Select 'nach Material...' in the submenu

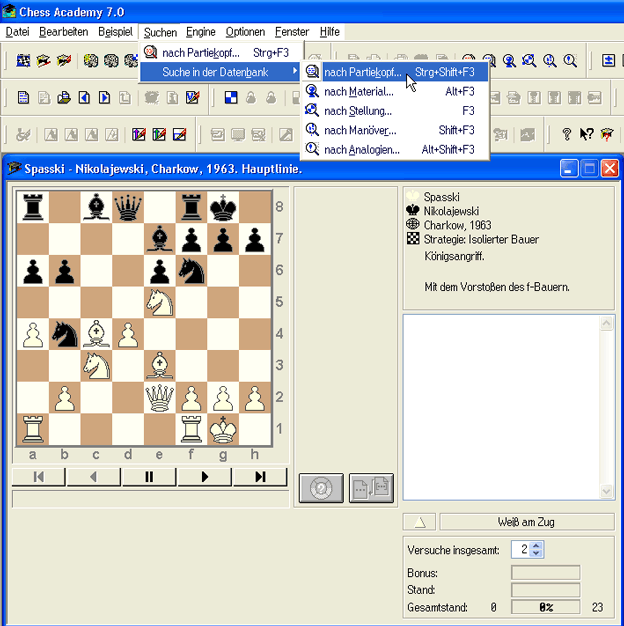(x=395, y=91)
